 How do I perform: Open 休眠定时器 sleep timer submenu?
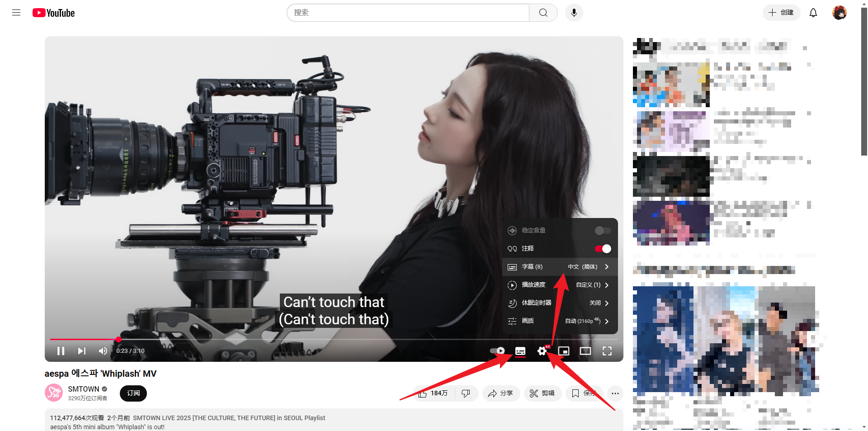(560, 303)
